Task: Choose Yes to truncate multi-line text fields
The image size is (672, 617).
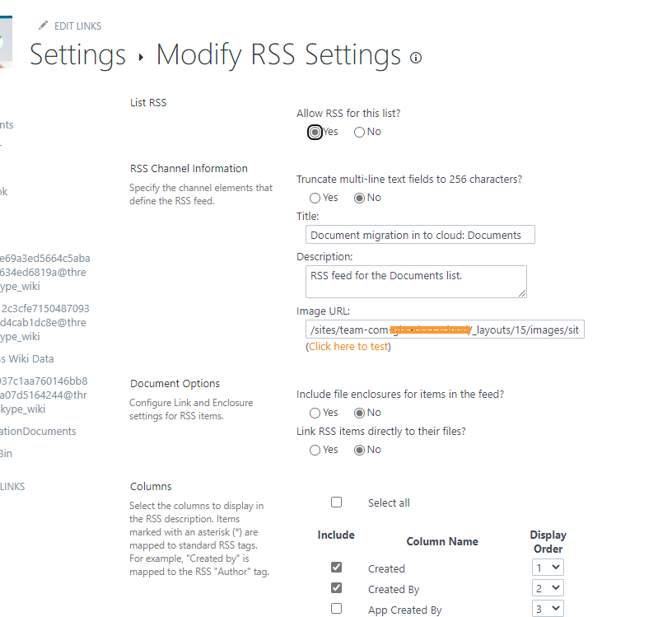Action: coord(315,198)
